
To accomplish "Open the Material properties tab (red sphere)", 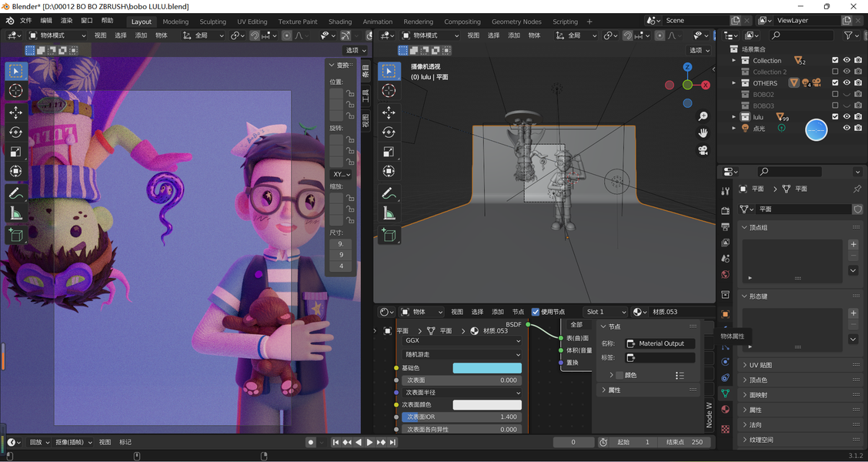I will pyautogui.click(x=725, y=410).
